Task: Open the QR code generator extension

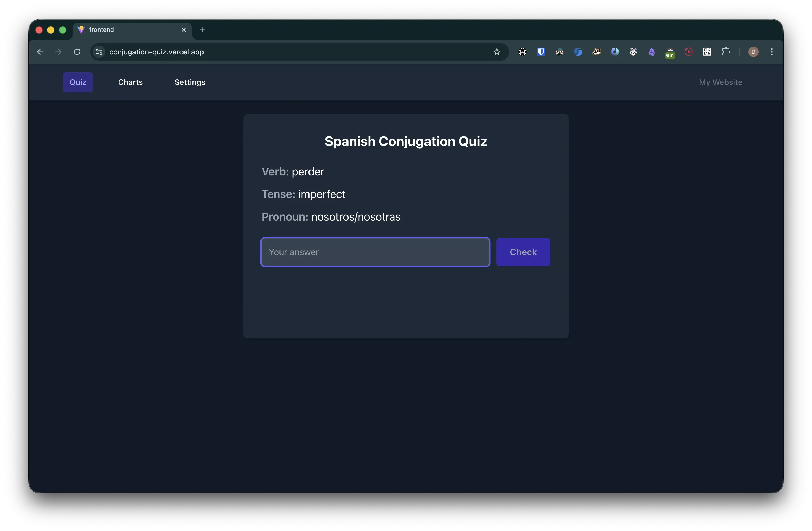Action: (707, 52)
